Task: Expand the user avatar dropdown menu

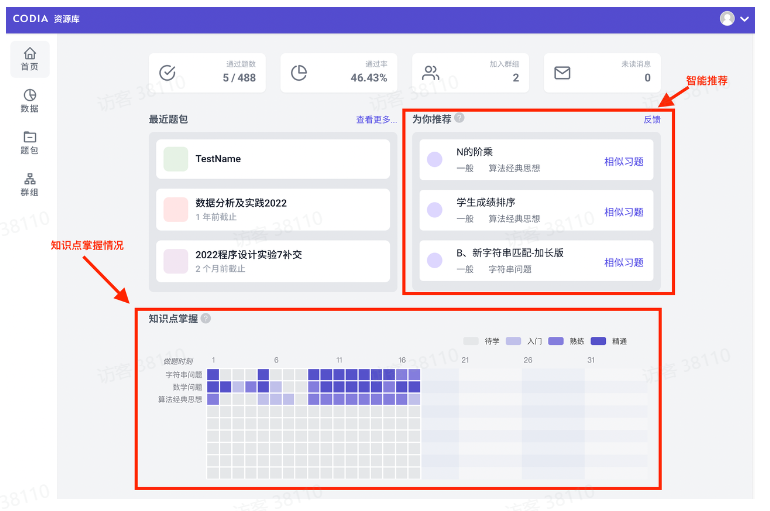Action: (x=734, y=18)
